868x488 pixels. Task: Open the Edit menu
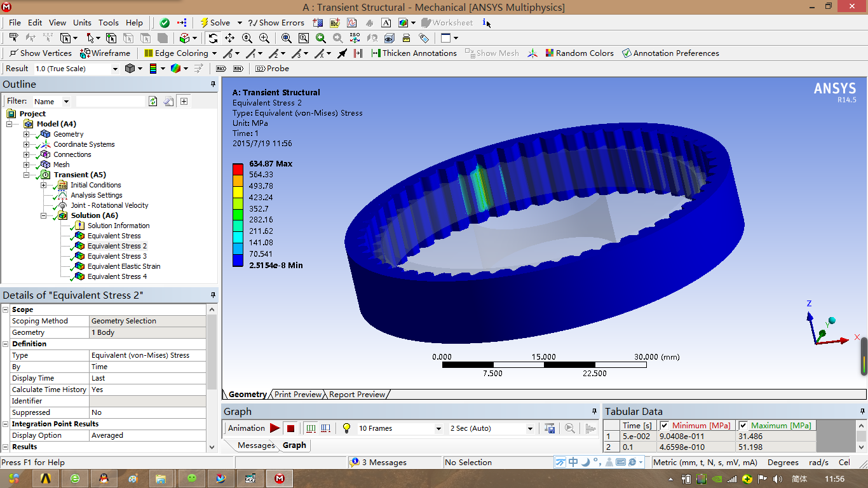coord(35,22)
